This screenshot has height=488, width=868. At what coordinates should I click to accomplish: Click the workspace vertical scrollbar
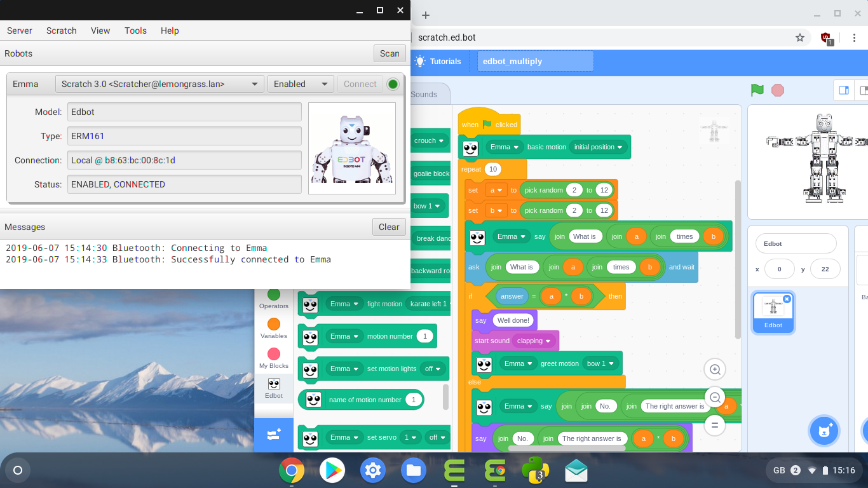point(738,259)
